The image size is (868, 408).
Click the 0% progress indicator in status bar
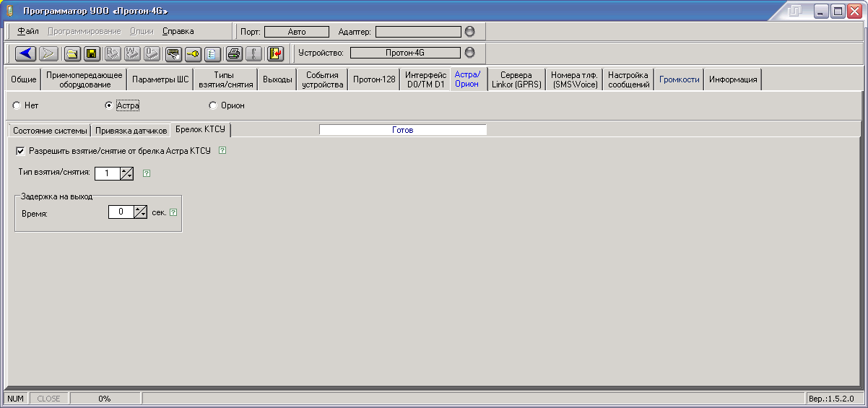105,399
